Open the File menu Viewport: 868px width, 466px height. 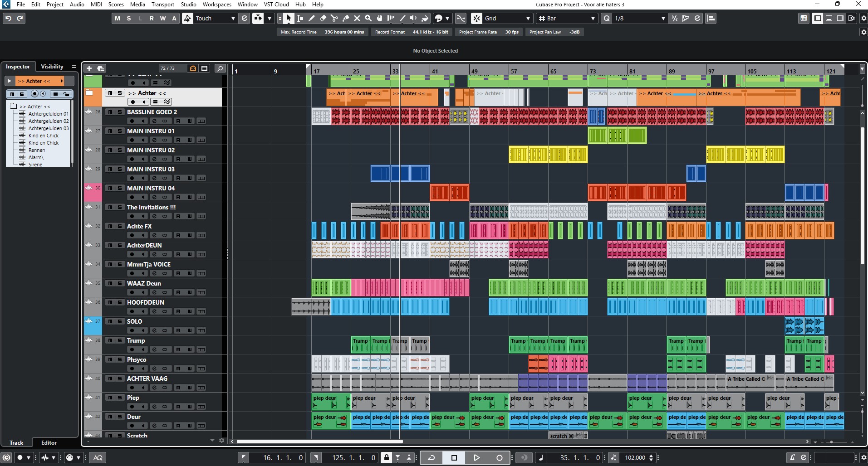[21, 5]
